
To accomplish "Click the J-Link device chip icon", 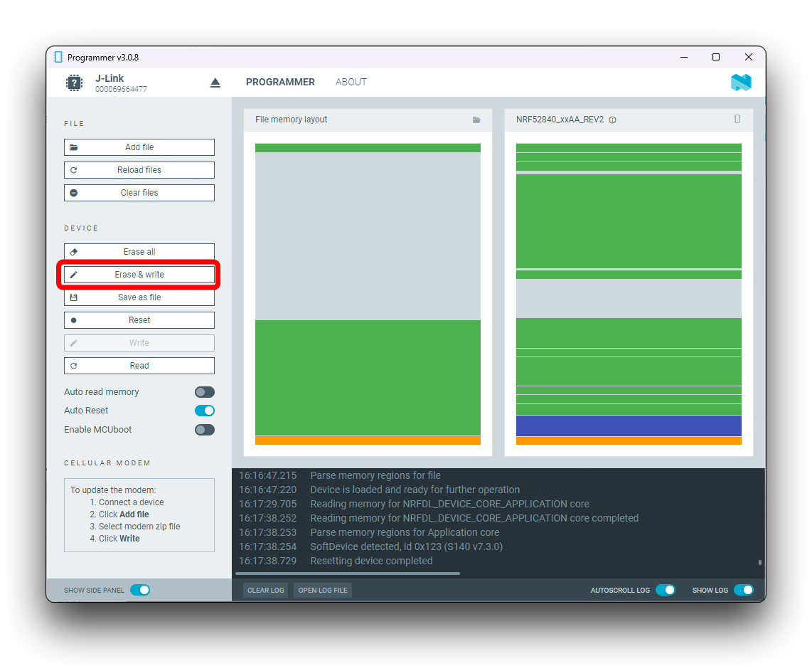I will [74, 83].
